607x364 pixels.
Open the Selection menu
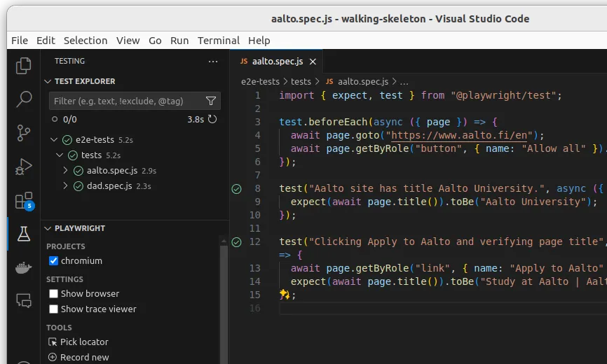pyautogui.click(x=86, y=41)
